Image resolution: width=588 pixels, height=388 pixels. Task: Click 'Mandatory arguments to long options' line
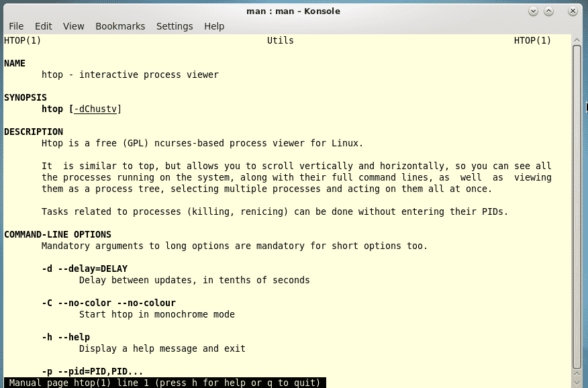tap(235, 246)
